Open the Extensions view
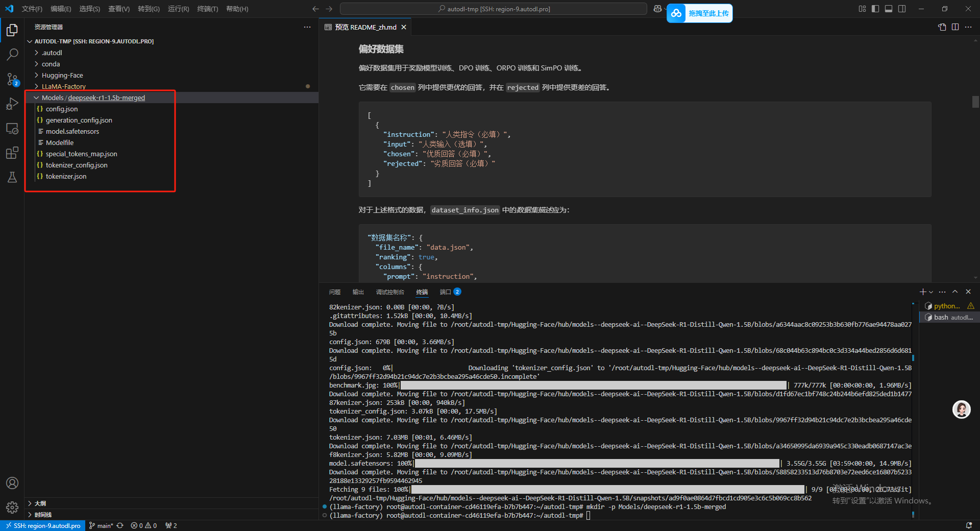The image size is (980, 531). pyautogui.click(x=12, y=153)
